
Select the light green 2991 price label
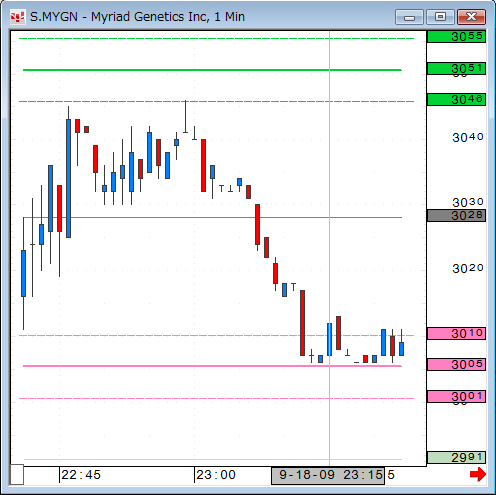pyautogui.click(x=456, y=458)
